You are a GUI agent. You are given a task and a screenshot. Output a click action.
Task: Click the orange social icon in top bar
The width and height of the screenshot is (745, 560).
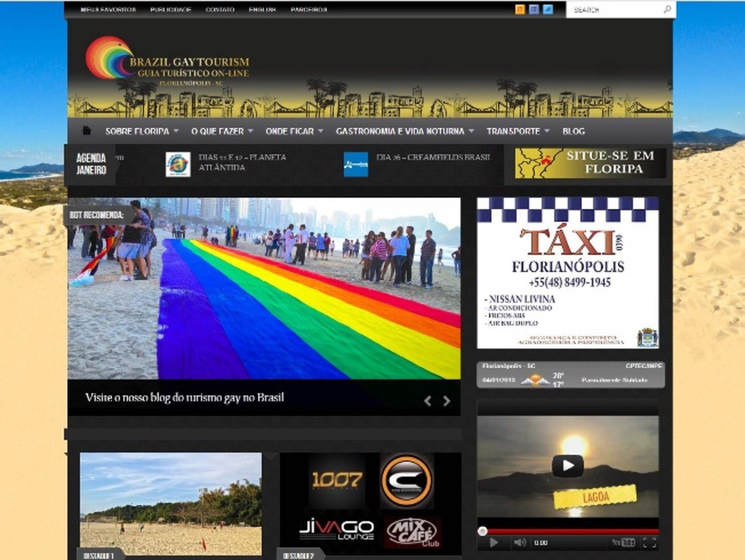tap(520, 9)
